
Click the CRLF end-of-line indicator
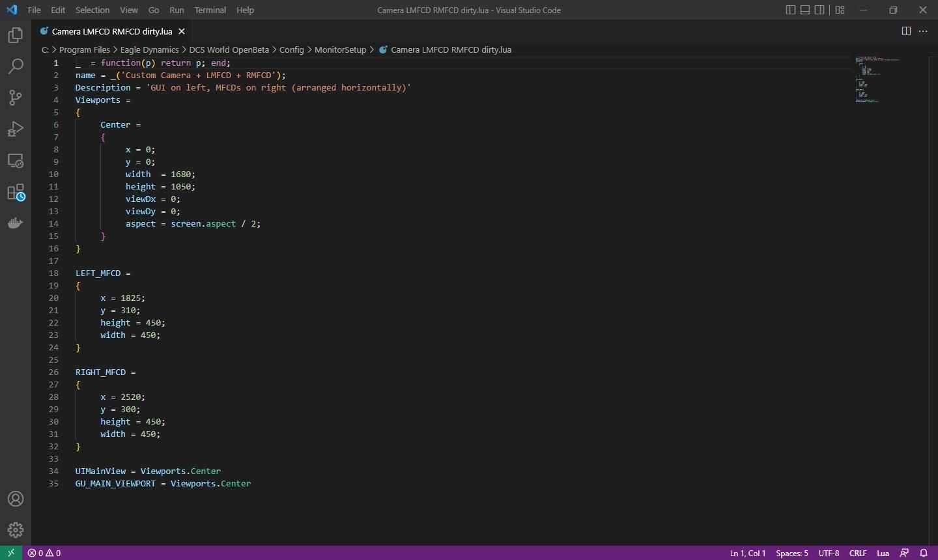tap(858, 553)
